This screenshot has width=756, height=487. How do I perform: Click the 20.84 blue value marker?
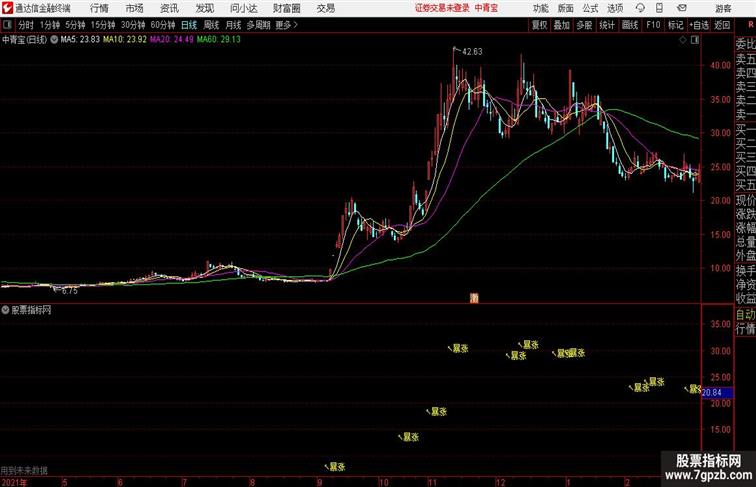click(717, 393)
